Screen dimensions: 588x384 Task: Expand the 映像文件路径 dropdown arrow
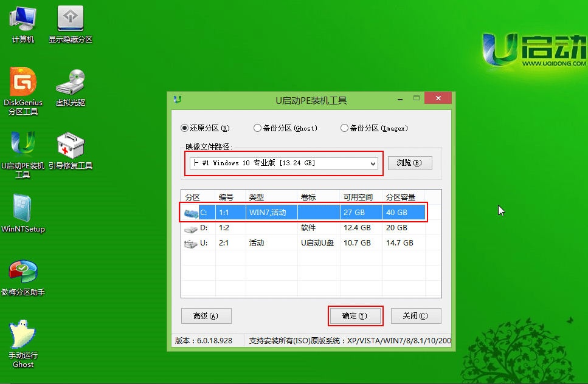373,163
